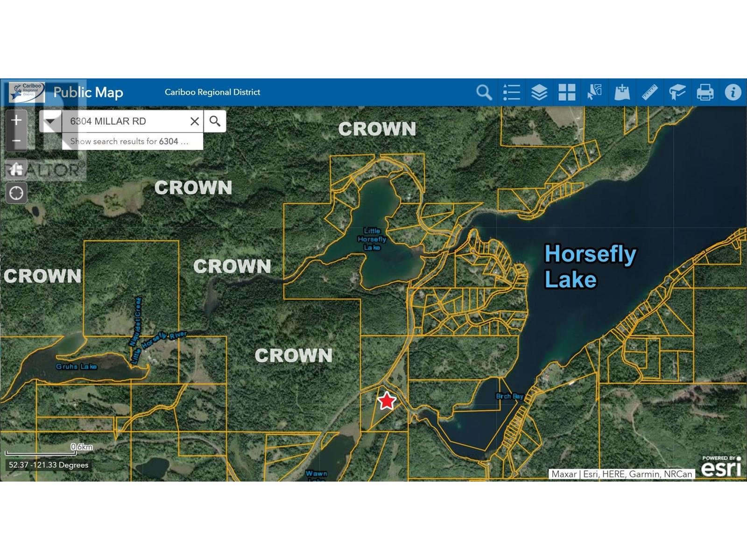Click into the 6304 MILLAR RD search field
This screenshot has width=747, height=560.
(125, 121)
